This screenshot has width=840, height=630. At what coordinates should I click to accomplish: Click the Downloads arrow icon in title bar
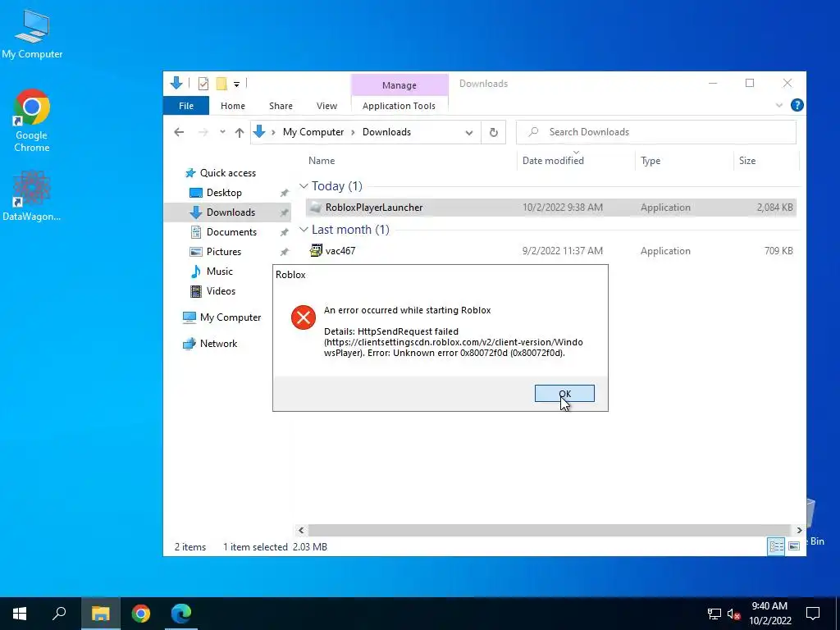tap(176, 83)
